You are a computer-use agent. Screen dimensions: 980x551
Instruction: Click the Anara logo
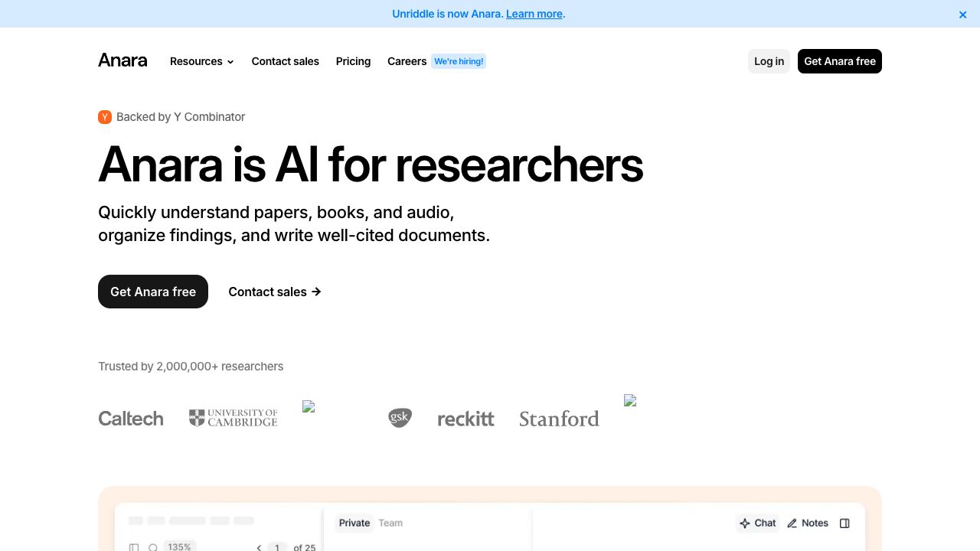click(122, 60)
